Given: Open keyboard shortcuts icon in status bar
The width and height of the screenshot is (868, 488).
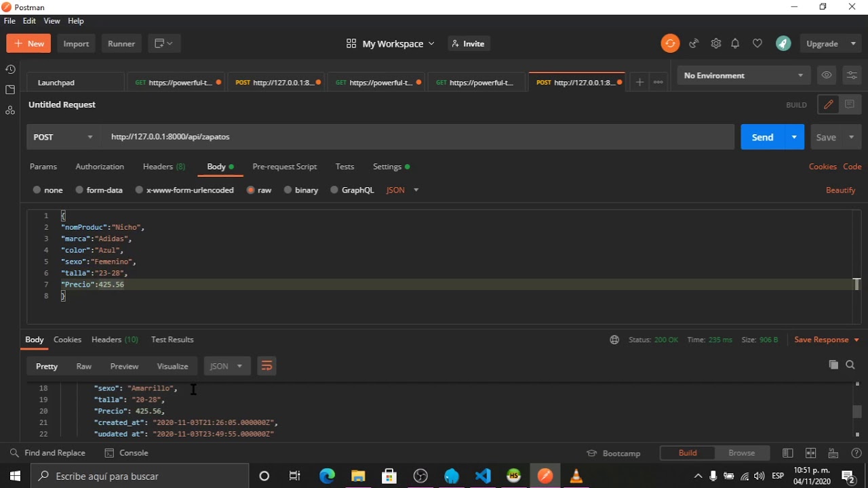Looking at the screenshot, I should [x=833, y=453].
